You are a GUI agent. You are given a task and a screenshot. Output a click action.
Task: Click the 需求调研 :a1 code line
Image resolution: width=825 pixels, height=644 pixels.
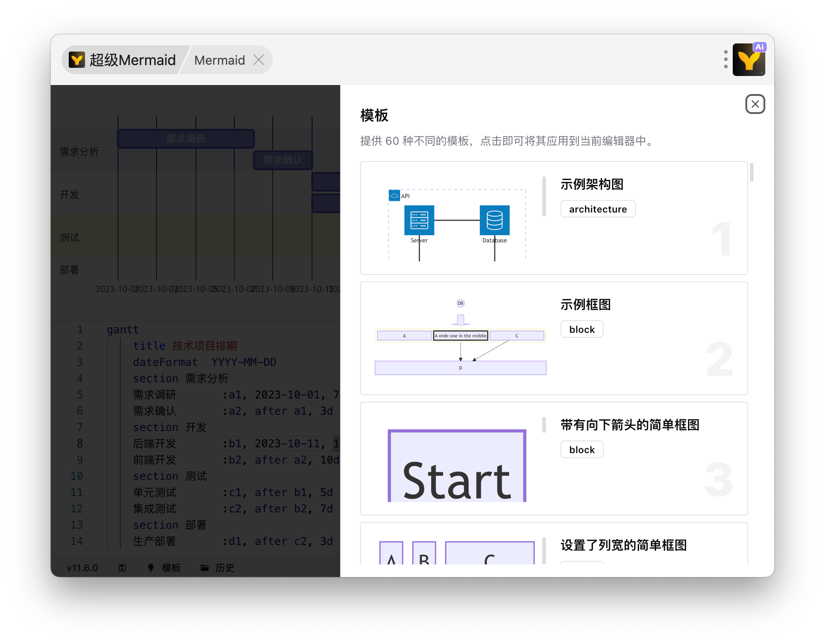(x=236, y=395)
